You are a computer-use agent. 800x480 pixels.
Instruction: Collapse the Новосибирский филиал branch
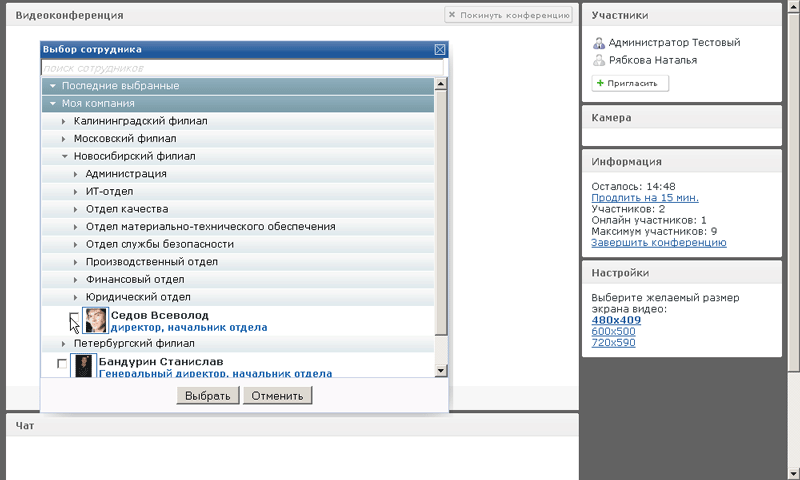64,157
